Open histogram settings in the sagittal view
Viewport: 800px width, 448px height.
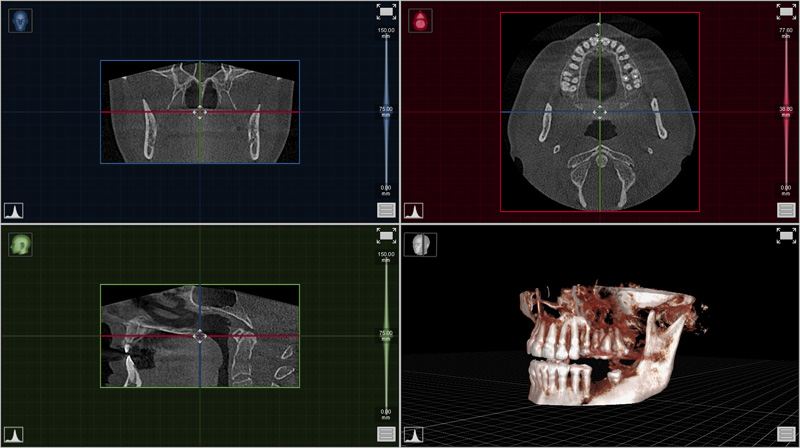[15, 435]
